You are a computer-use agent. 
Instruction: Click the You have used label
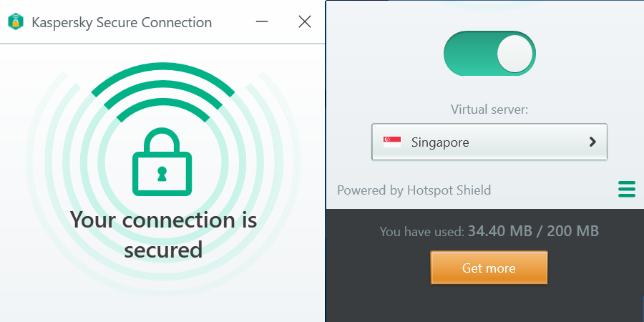coord(421,232)
